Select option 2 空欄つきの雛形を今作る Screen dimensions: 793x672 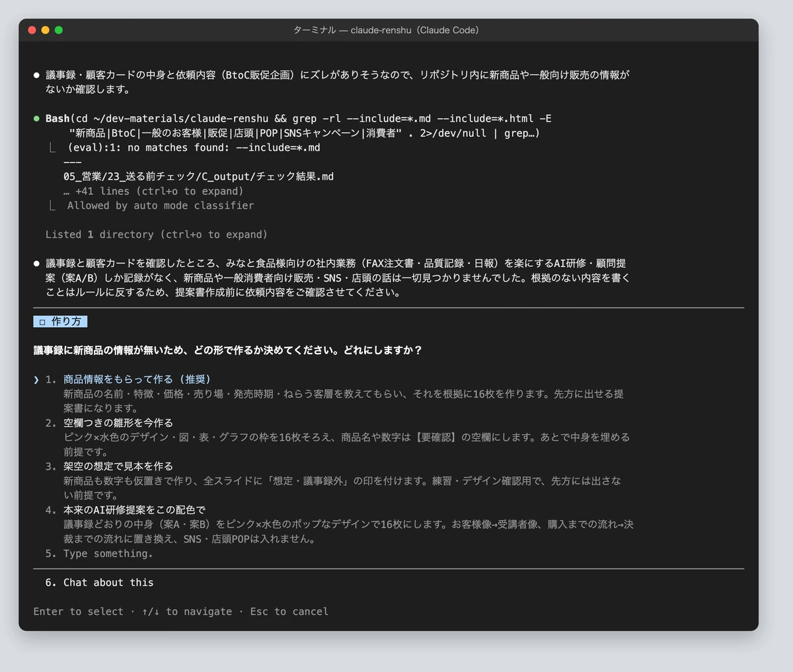tap(118, 423)
